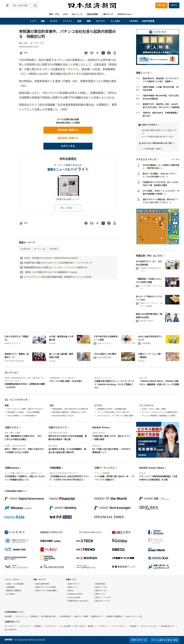Expand 速報 navigation dropdown
184x644 pixels.
tap(44, 21)
